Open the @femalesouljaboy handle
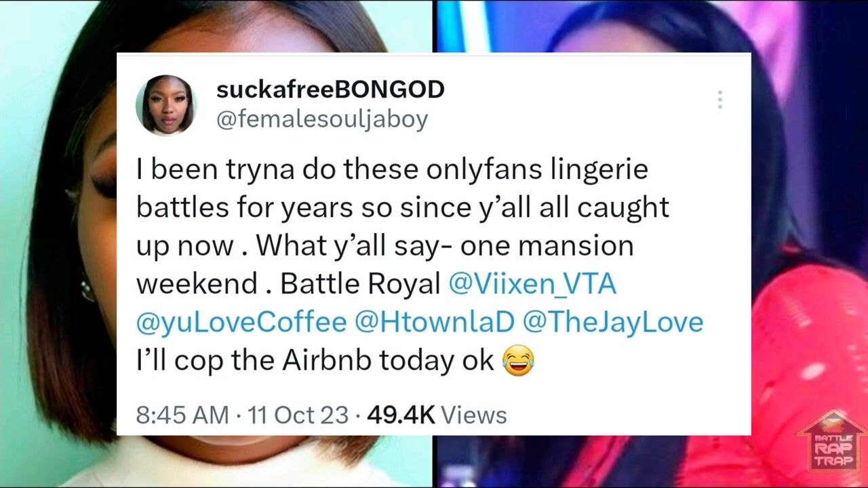The width and height of the screenshot is (868, 488). click(322, 119)
